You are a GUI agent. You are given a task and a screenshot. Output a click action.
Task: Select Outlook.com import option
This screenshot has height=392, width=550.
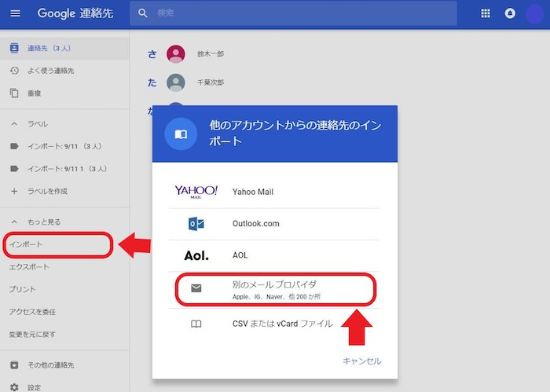274,224
